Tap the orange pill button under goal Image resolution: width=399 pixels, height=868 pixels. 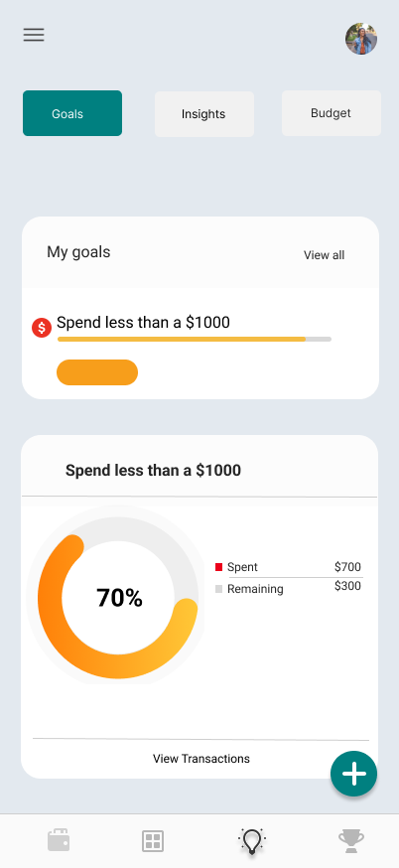point(97,372)
